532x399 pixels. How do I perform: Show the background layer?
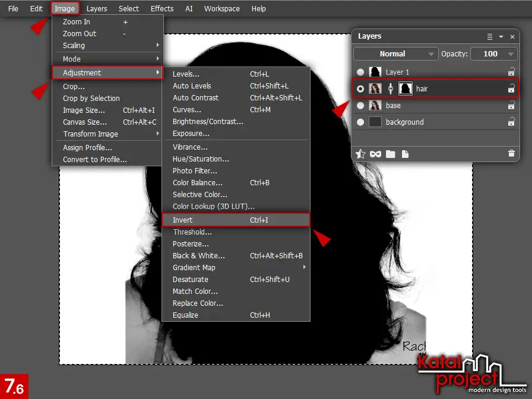360,121
